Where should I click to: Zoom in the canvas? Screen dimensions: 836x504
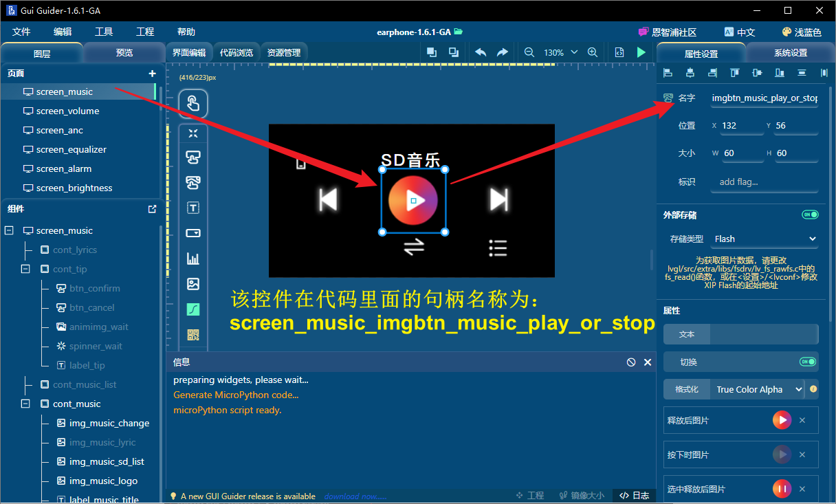click(x=593, y=52)
